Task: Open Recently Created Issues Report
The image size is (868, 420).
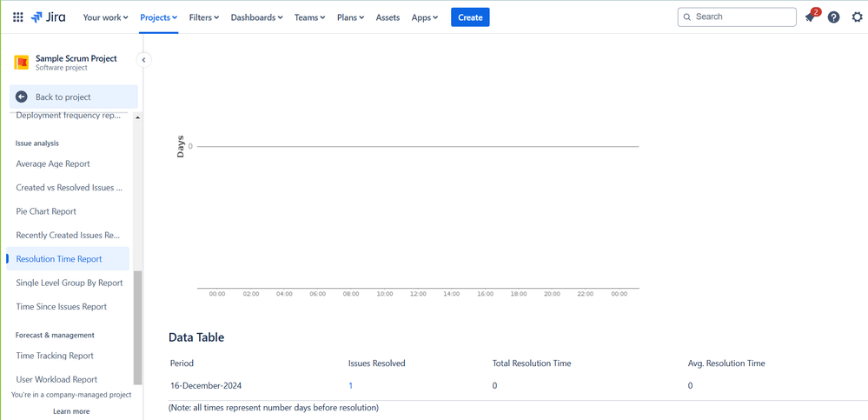Action: click(68, 236)
